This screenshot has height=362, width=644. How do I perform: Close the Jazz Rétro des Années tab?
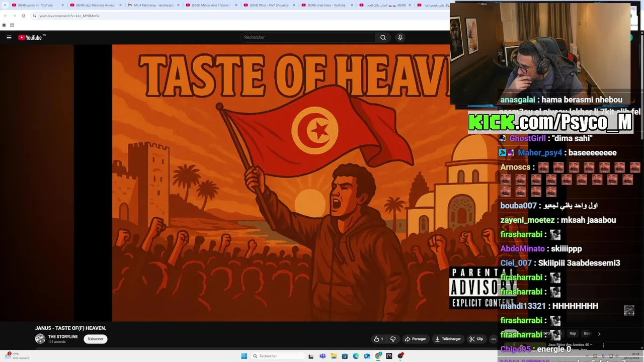coord(121,5)
